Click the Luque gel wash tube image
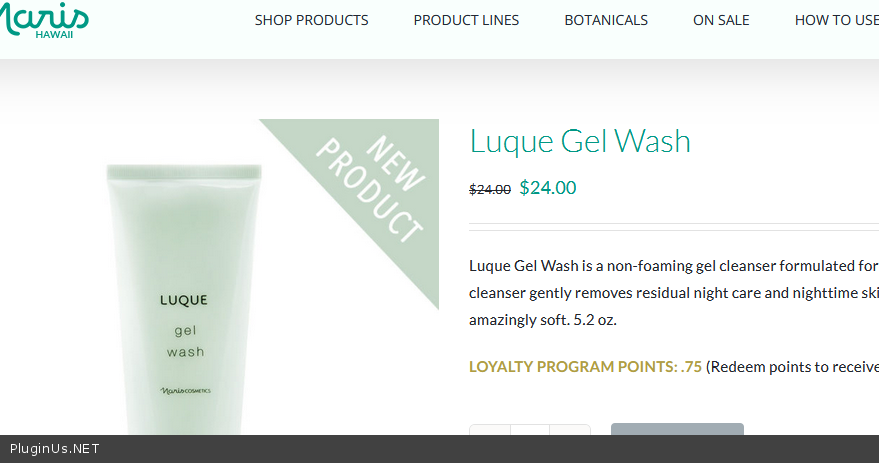 point(184,299)
